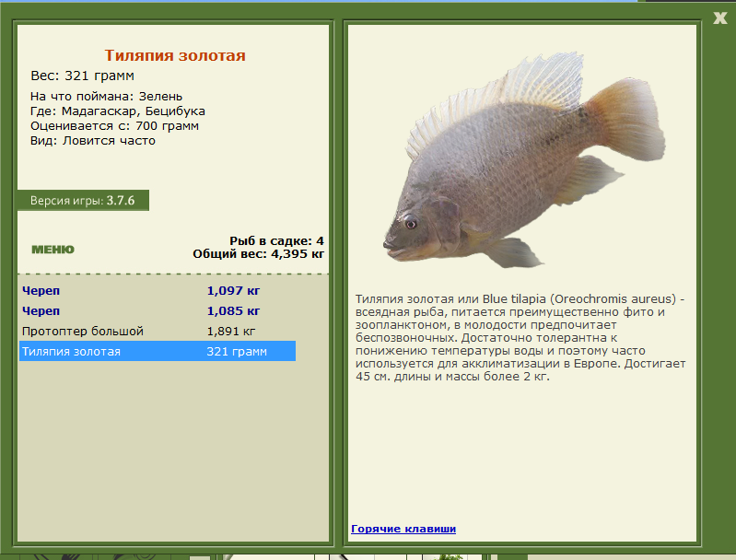Select the Череп row weighing 1,085 кг
The image size is (736, 560).
pos(158,310)
